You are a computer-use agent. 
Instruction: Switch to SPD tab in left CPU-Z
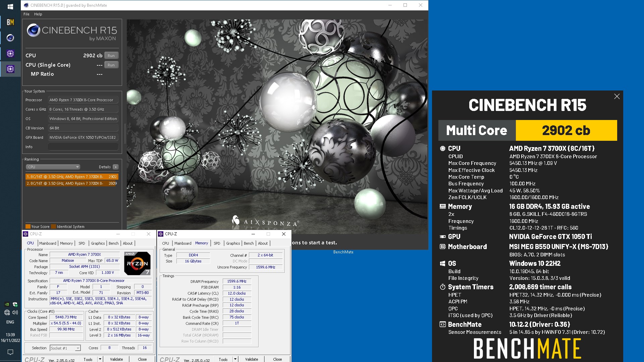(x=82, y=243)
